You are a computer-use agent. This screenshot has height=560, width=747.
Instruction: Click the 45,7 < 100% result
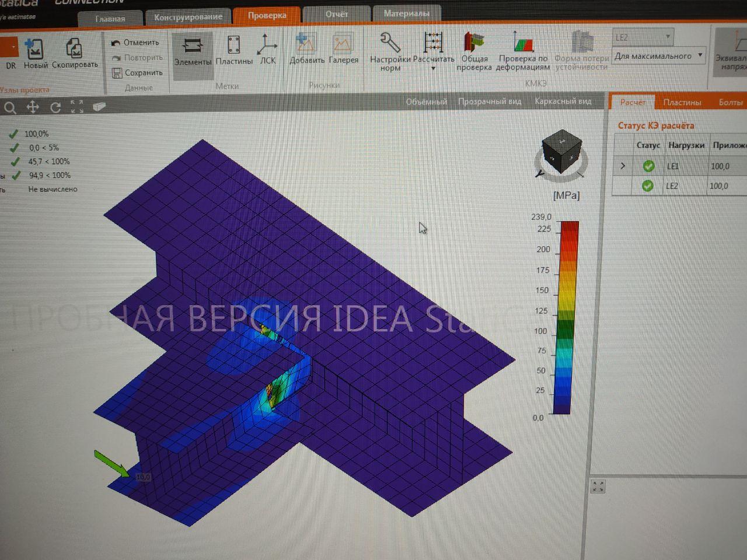point(49,162)
